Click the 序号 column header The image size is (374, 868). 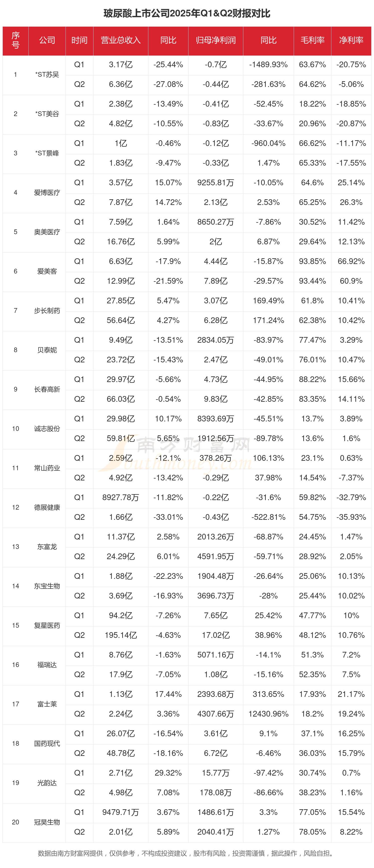click(15, 40)
